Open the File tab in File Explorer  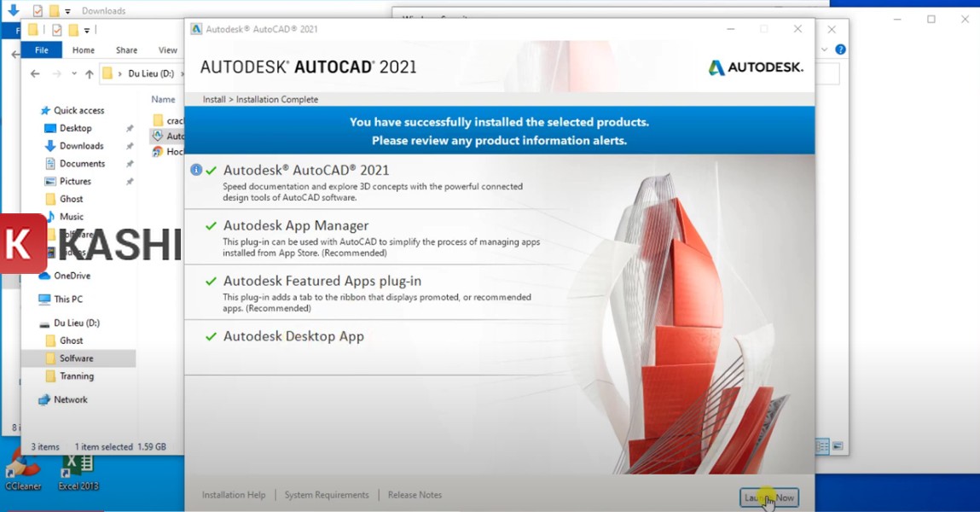click(42, 50)
